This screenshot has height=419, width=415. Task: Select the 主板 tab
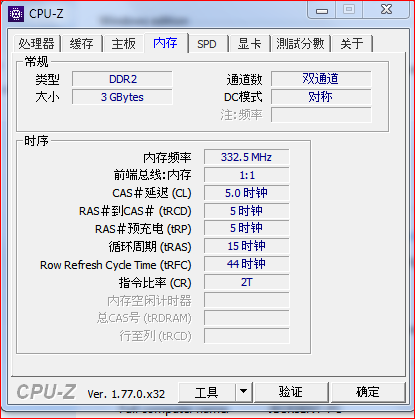(x=123, y=44)
